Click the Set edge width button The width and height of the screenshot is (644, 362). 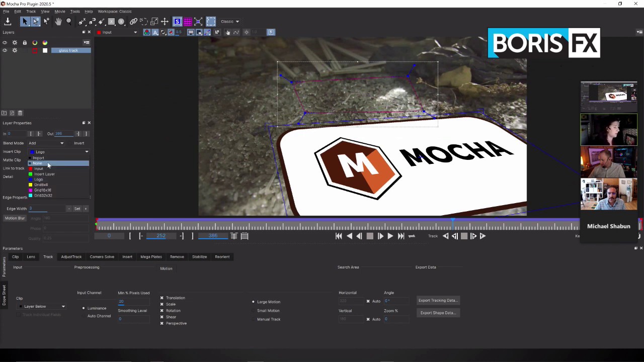(x=77, y=209)
